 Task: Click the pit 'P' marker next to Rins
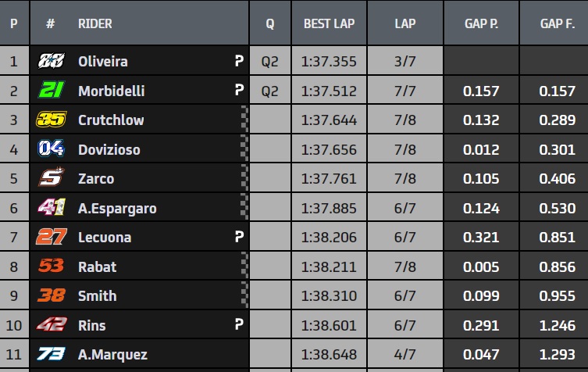238,325
